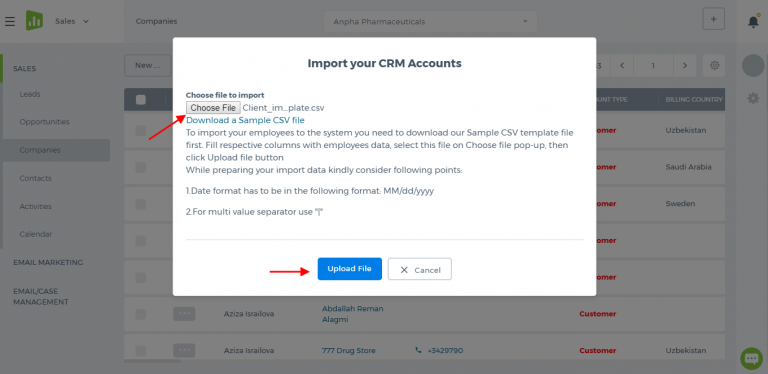Check the Abdallah Reman Alagmi row checkbox
The image size is (768, 374).
pyautogui.click(x=141, y=314)
